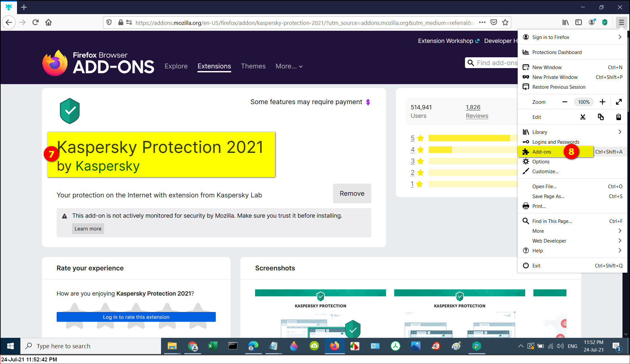Image resolution: width=630 pixels, height=364 pixels.
Task: Expand the More... dropdown in header
Action: click(289, 66)
